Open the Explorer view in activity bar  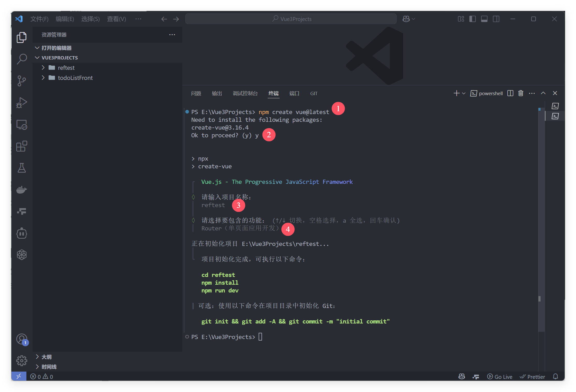click(x=21, y=37)
